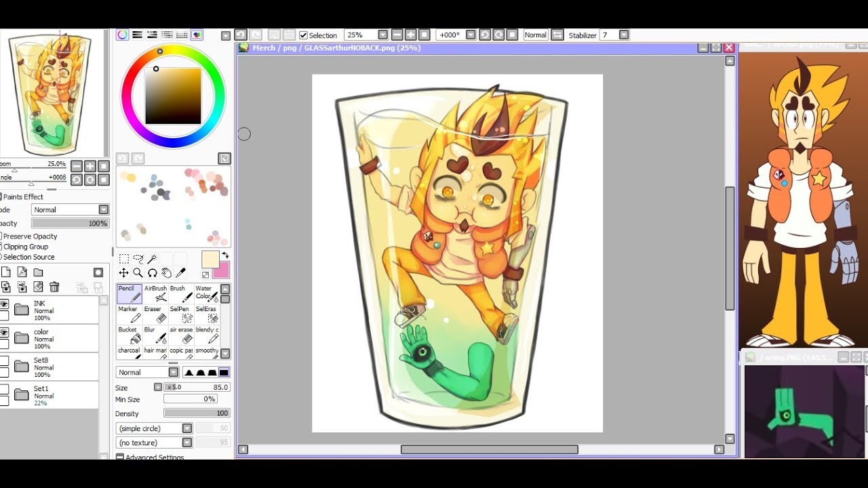The height and width of the screenshot is (488, 868).
Task: Select the SelEras selection eraser tool
Action: pos(207,314)
